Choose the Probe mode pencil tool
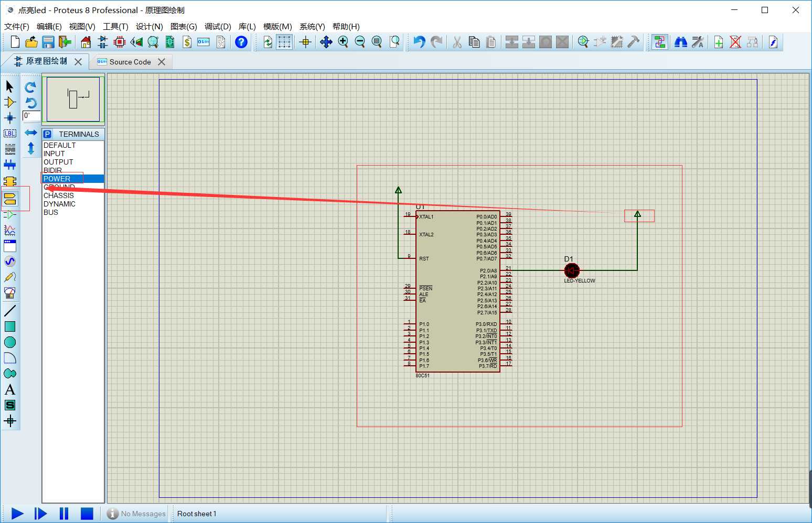 click(9, 277)
